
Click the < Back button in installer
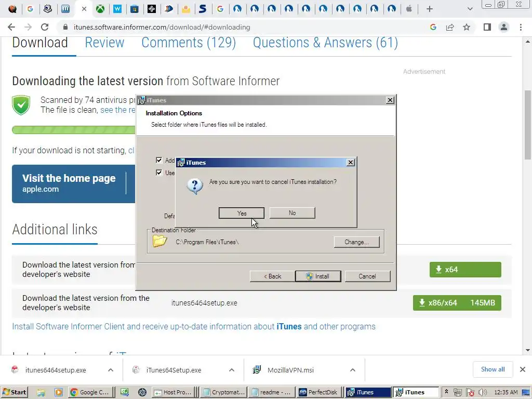pos(272,276)
